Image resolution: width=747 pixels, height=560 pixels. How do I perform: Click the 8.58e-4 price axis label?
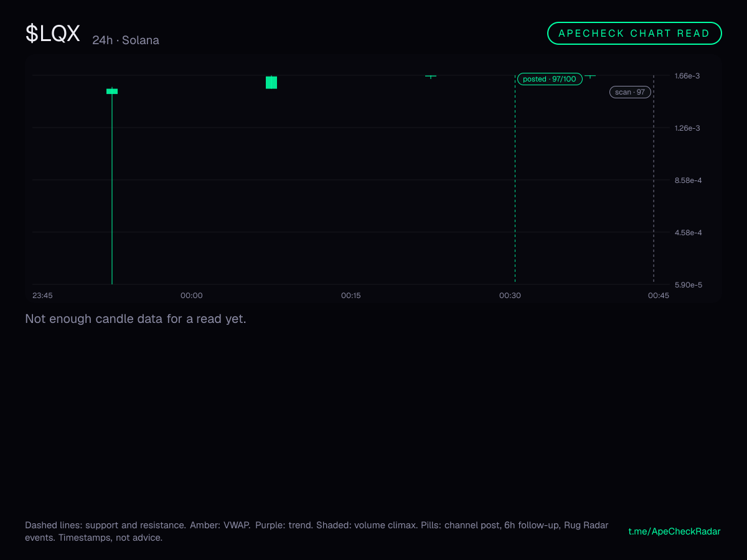click(688, 180)
